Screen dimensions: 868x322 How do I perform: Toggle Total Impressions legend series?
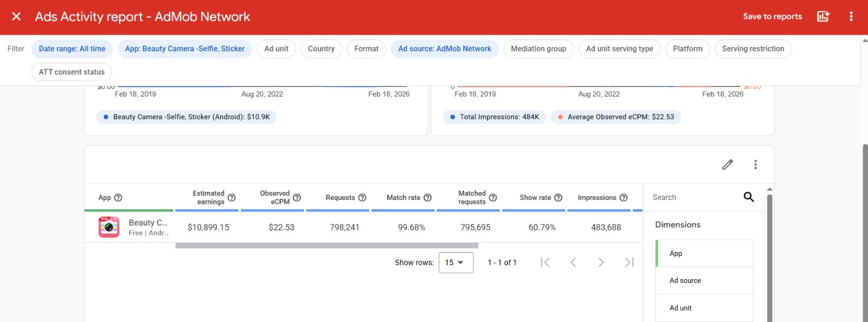pyautogui.click(x=494, y=117)
